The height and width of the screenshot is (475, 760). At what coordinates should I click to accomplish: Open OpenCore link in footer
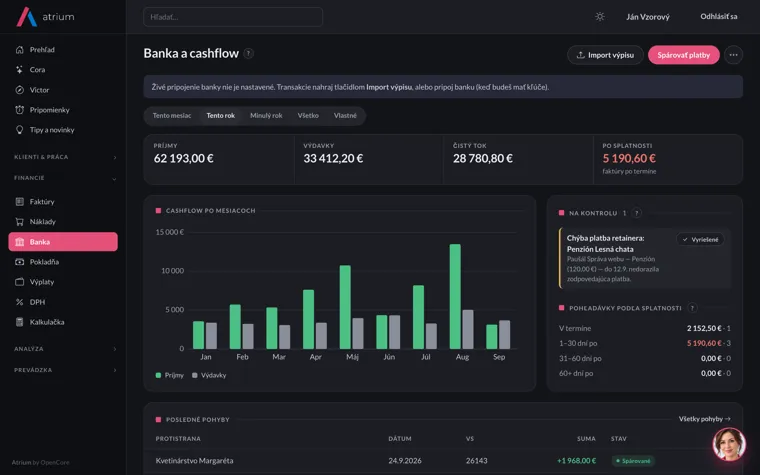(x=55, y=462)
